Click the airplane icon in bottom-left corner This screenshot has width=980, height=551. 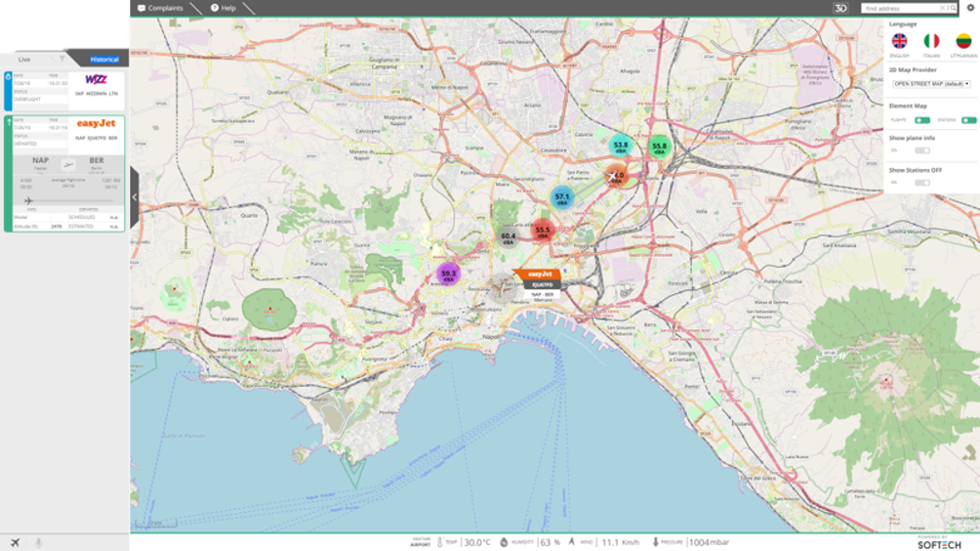tap(15, 542)
